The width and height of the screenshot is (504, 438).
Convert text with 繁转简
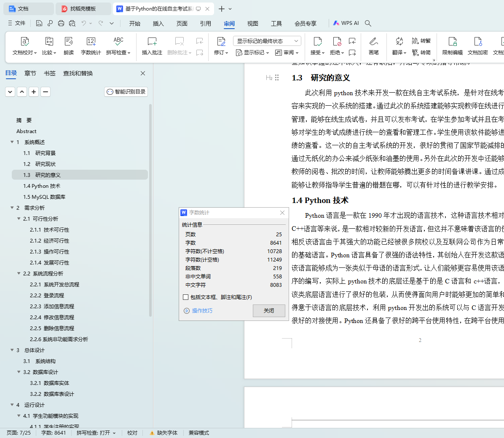(421, 52)
